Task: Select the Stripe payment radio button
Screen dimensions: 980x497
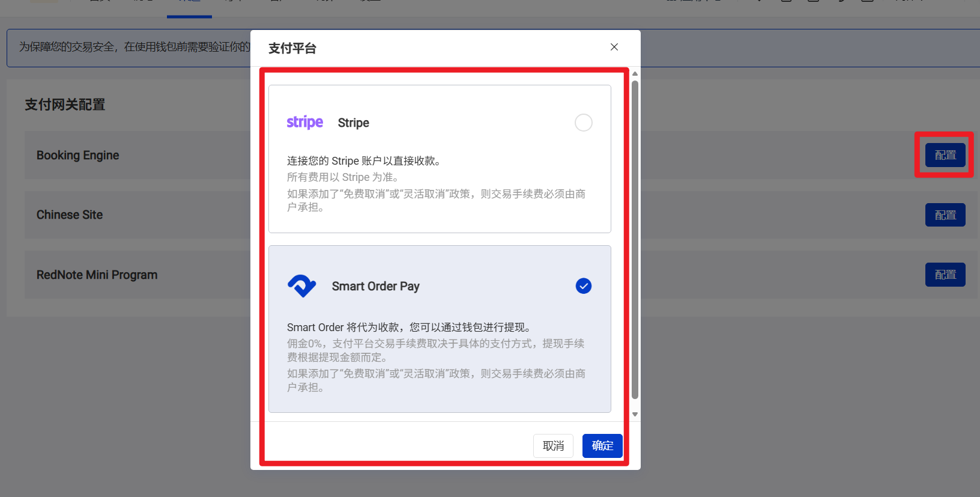Action: click(x=584, y=123)
